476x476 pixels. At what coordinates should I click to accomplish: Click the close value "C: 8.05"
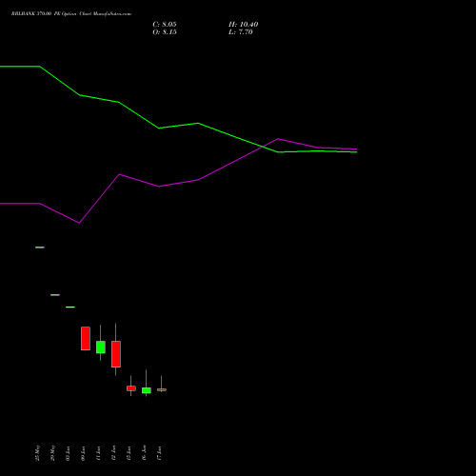coord(165,25)
